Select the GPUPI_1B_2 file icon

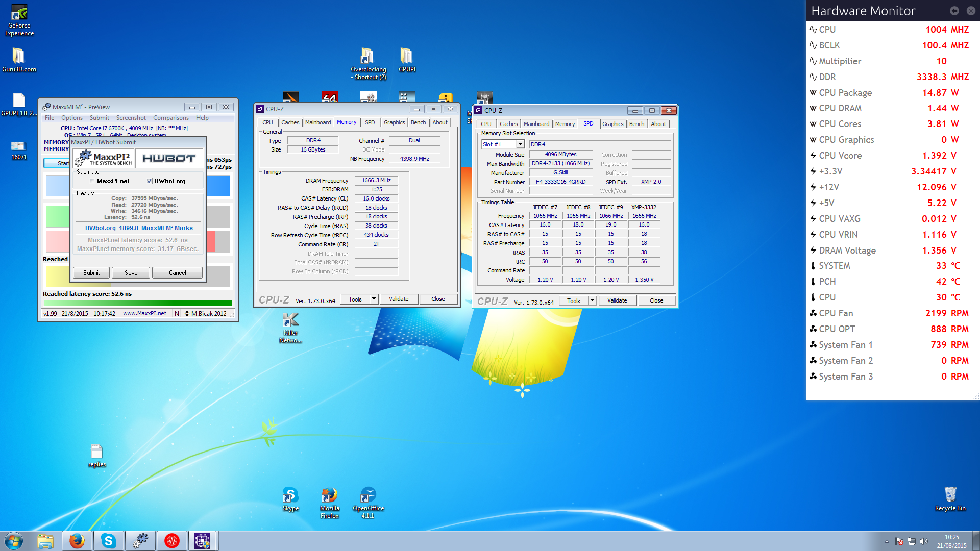pos(19,105)
